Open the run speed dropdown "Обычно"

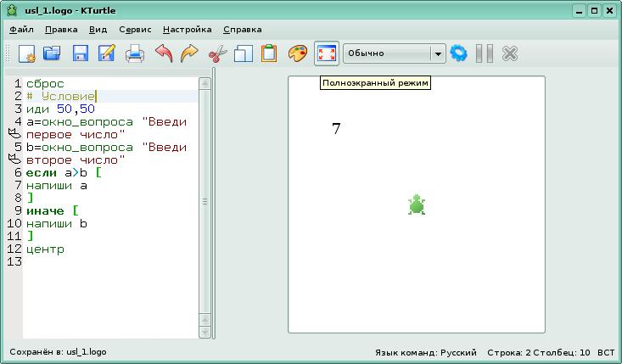(394, 53)
